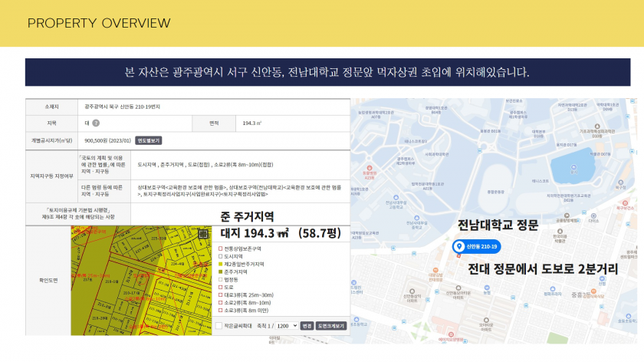The height and width of the screenshot is (362, 644).
Task: Click the zoning text starting with 도시지역, 준주거지역
Action: pyautogui.click(x=205, y=165)
